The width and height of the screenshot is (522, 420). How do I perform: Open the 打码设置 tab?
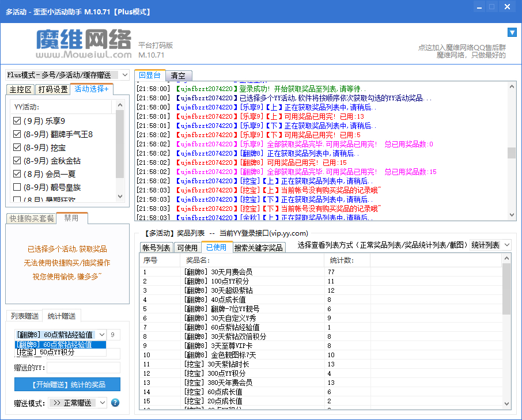click(x=53, y=89)
